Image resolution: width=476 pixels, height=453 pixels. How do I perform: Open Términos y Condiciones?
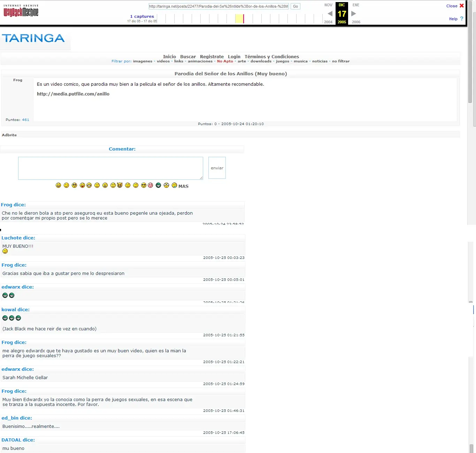pyautogui.click(x=272, y=56)
